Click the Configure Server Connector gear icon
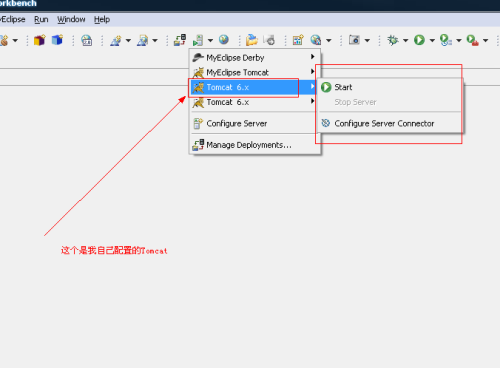Viewport: 500px width, 368px height. click(326, 123)
